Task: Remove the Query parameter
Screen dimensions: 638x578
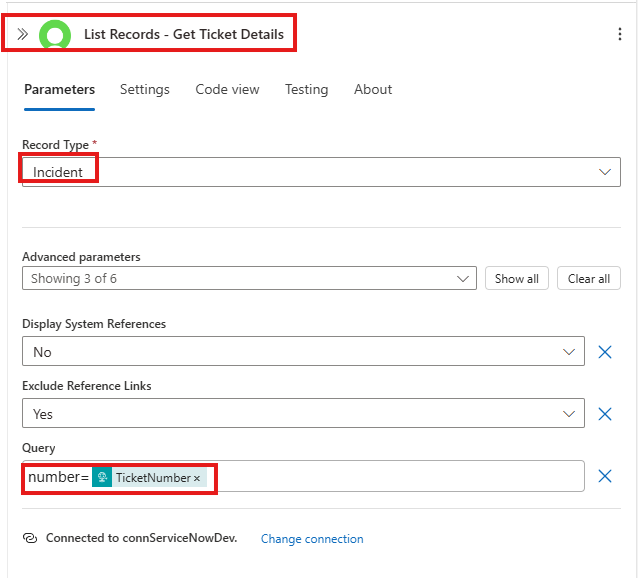Action: [x=605, y=476]
